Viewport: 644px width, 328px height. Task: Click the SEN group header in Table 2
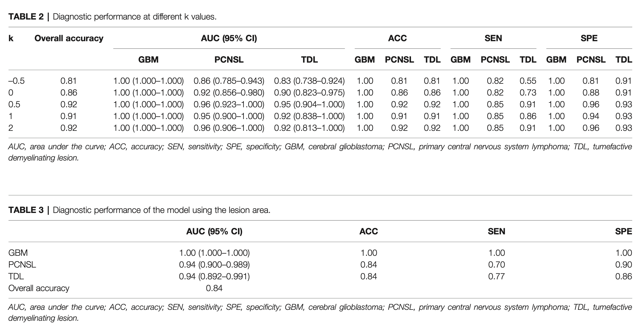pyautogui.click(x=493, y=38)
